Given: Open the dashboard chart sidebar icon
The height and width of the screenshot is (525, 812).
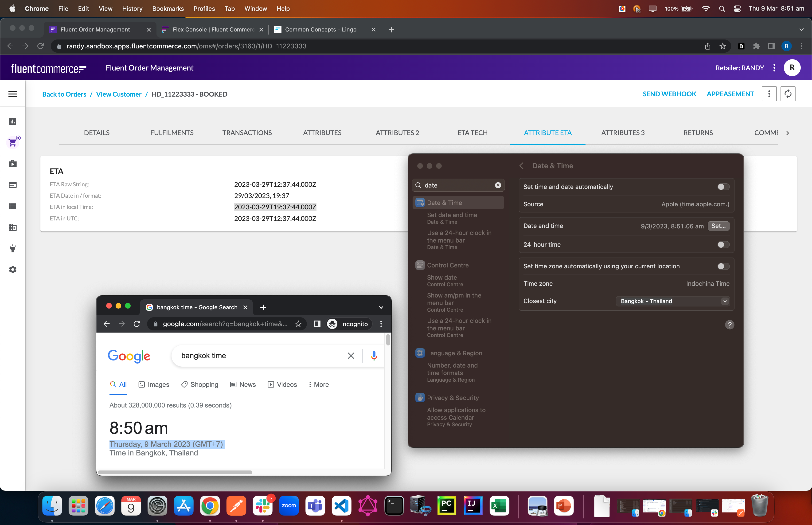Looking at the screenshot, I should pyautogui.click(x=13, y=121).
